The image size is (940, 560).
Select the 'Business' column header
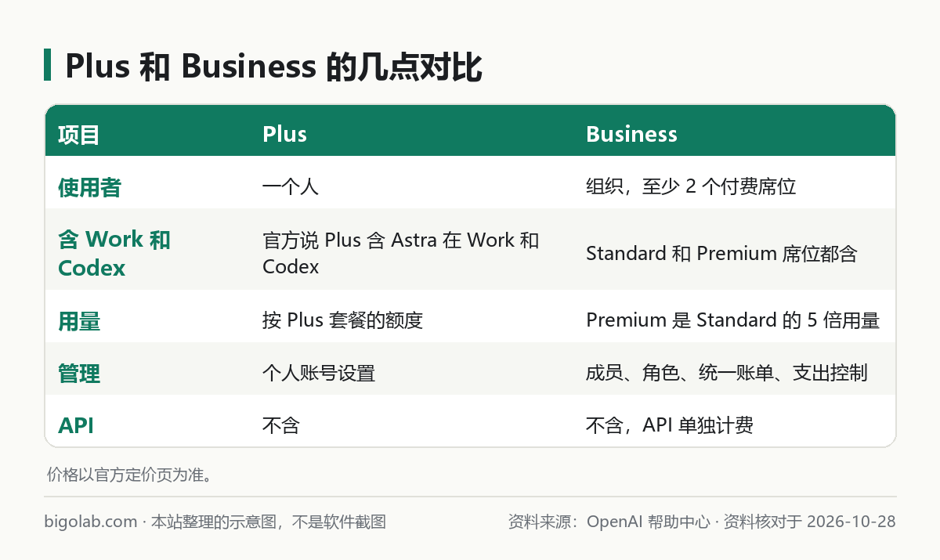(x=631, y=134)
